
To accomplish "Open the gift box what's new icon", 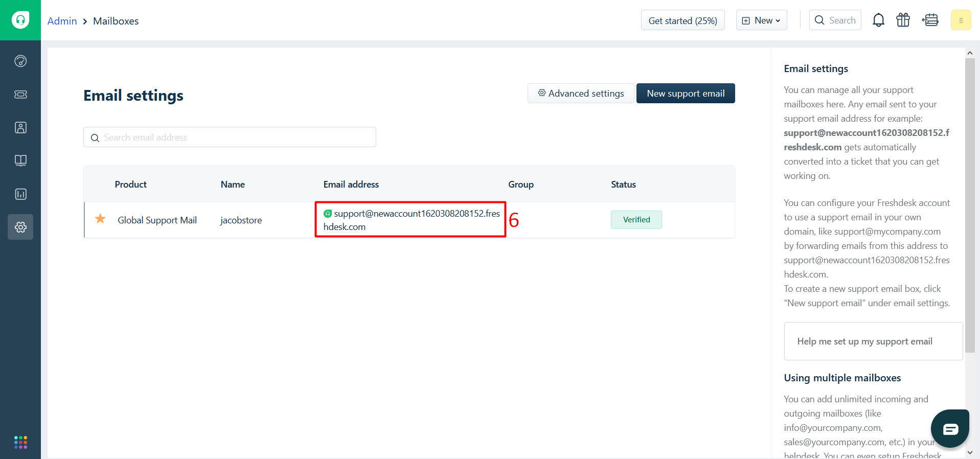I will point(903,20).
